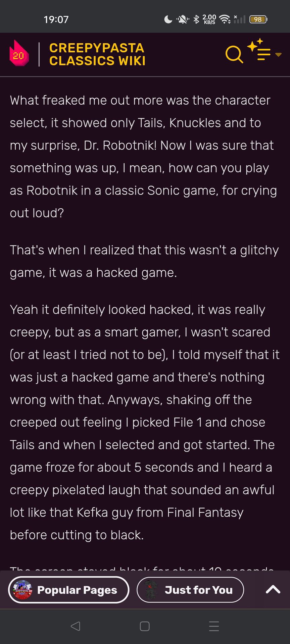Open the Just for You button
Screen dimensions: 290x644
[x=190, y=590]
